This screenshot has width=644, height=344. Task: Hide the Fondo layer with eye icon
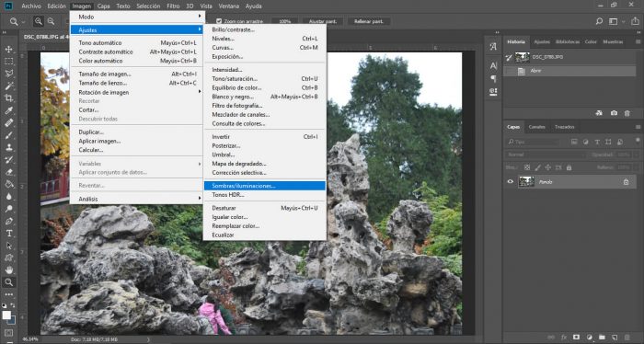(510, 182)
